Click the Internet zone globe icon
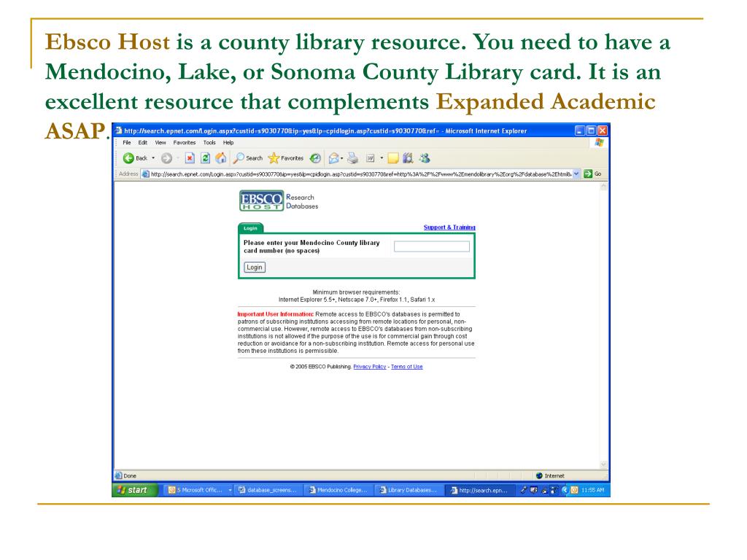The width and height of the screenshot is (747, 560). [539, 475]
